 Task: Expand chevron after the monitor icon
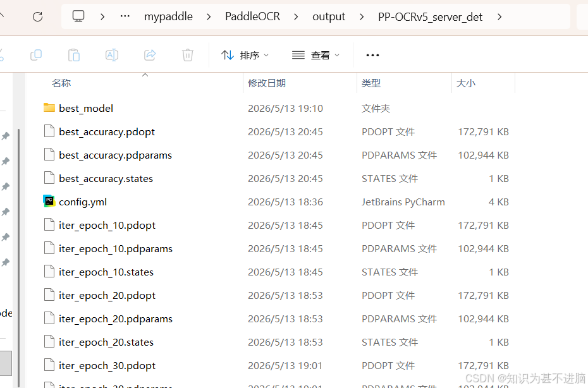click(102, 16)
